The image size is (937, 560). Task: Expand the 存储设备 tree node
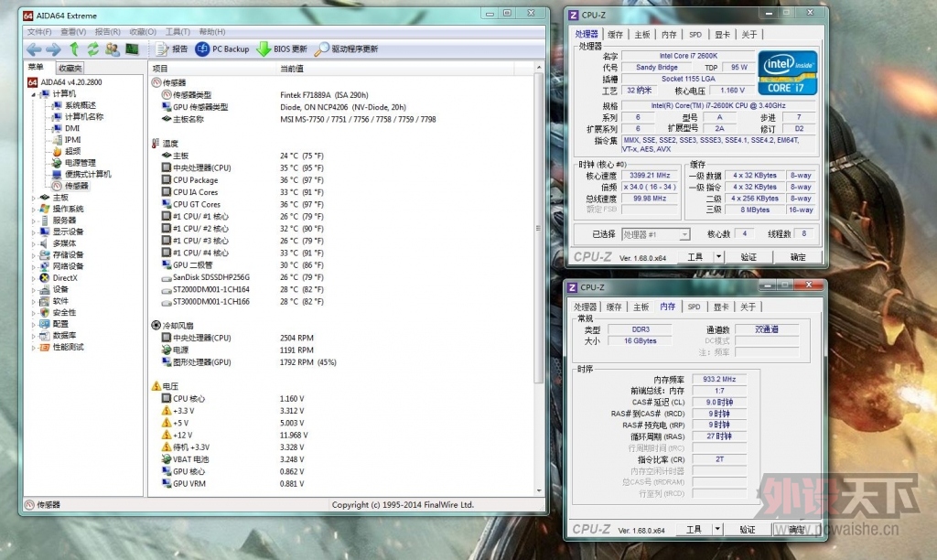pyautogui.click(x=34, y=254)
